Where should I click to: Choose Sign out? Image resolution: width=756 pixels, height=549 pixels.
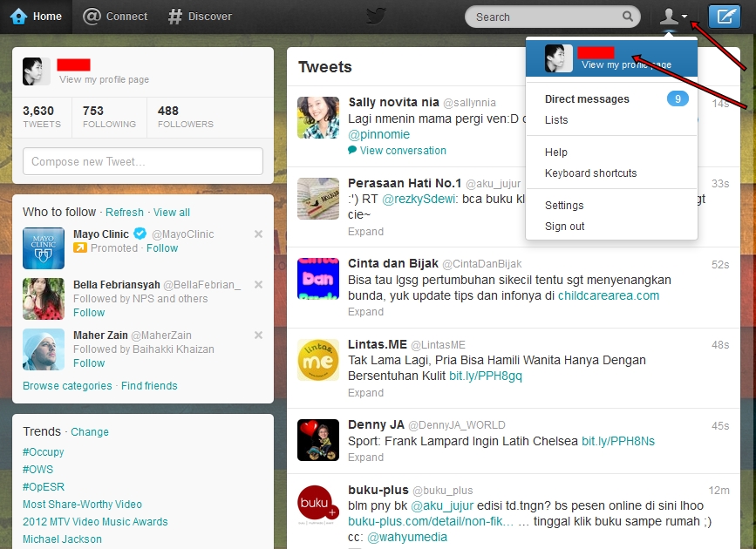[564, 226]
